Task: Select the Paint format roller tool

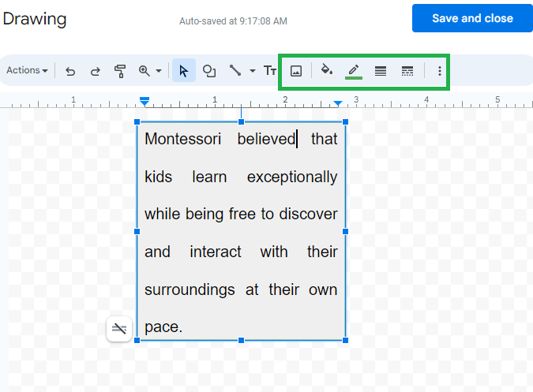Action: tap(120, 71)
